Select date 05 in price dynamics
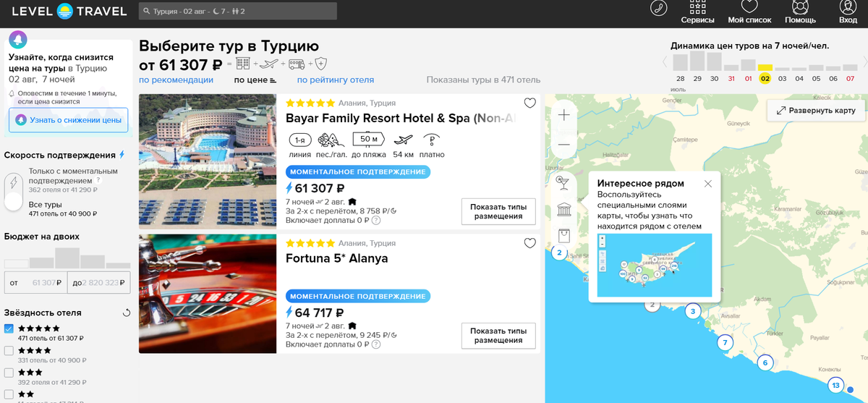The height and width of the screenshot is (403, 868). click(x=816, y=78)
